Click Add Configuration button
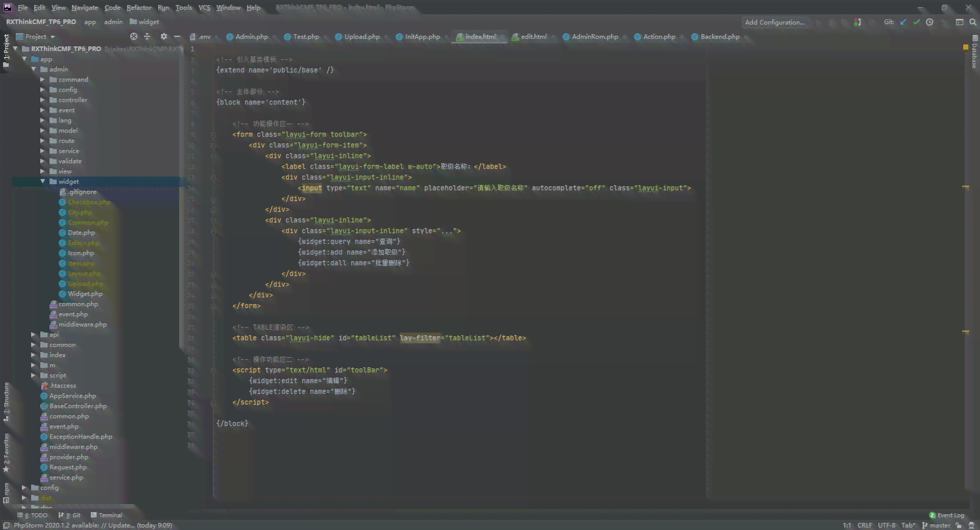The image size is (980, 530). (774, 22)
